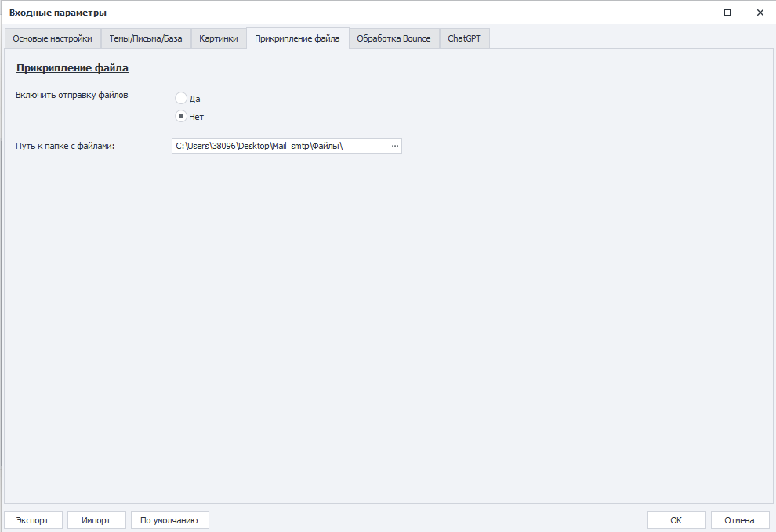The width and height of the screenshot is (776, 532).
Task: Select the Нет radio button
Action: pyautogui.click(x=181, y=116)
